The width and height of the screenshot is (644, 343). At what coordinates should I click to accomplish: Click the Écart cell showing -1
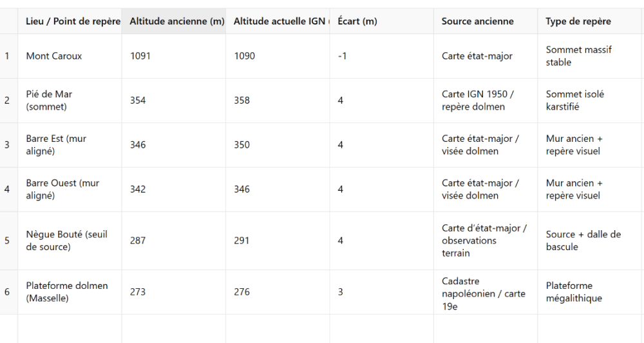pyautogui.click(x=343, y=56)
